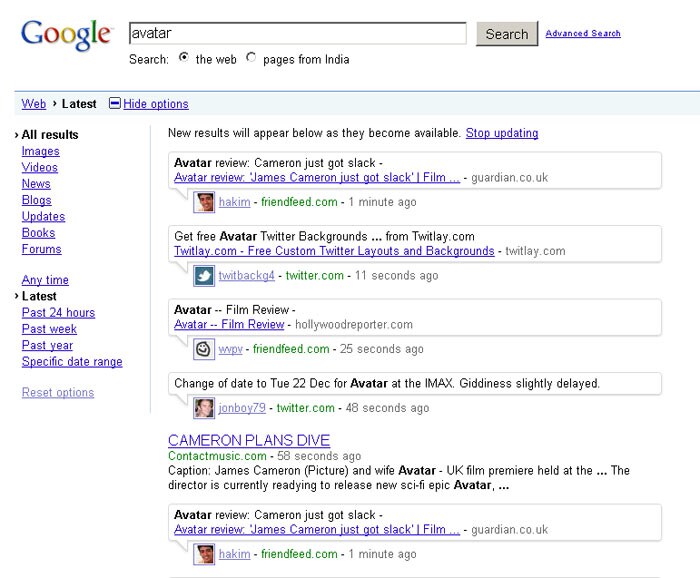700x578 pixels.
Task: Click the Stop updating link
Action: click(502, 133)
